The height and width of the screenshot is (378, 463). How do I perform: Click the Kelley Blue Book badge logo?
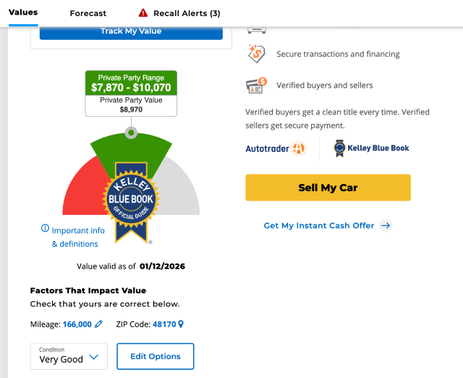coord(371,148)
